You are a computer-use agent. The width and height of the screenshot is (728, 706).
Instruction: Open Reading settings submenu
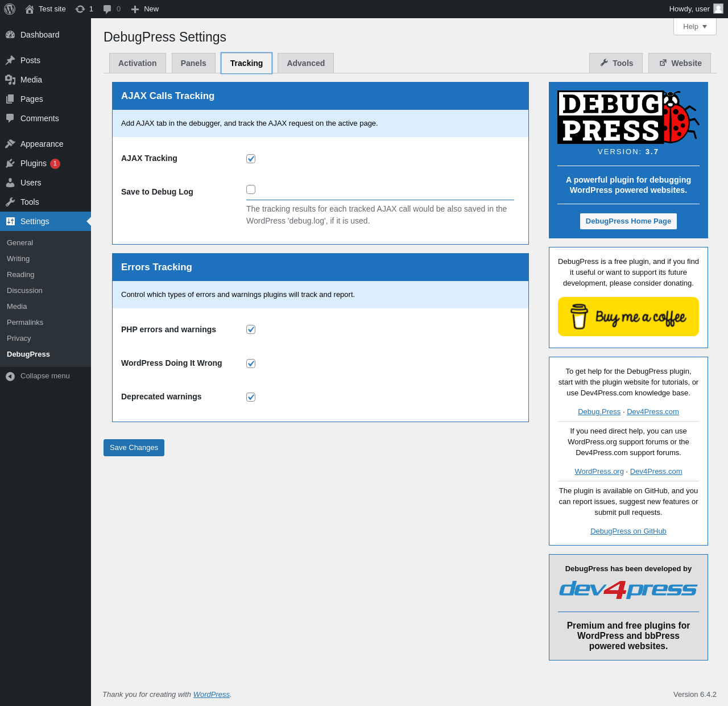[20, 274]
